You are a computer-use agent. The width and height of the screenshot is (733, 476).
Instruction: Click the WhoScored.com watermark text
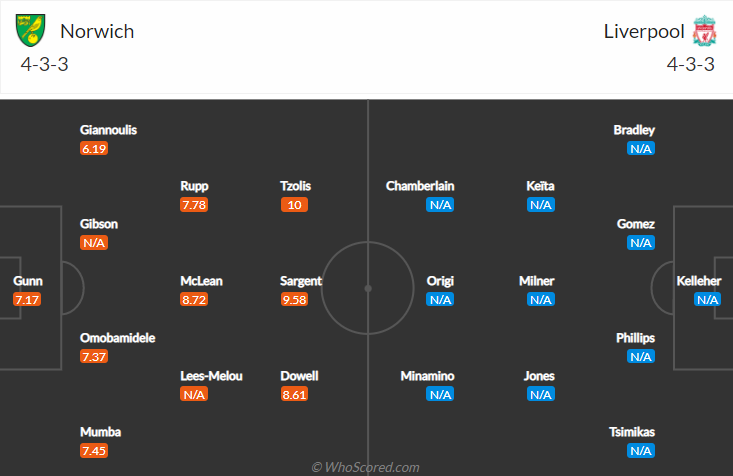366,467
